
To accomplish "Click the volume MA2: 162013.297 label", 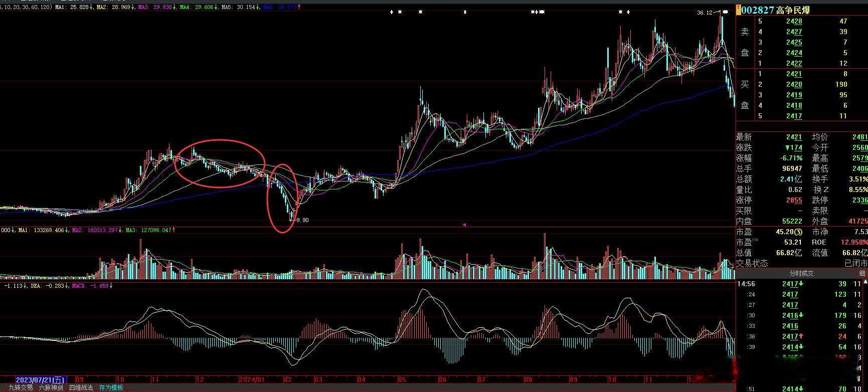I will tap(97, 231).
